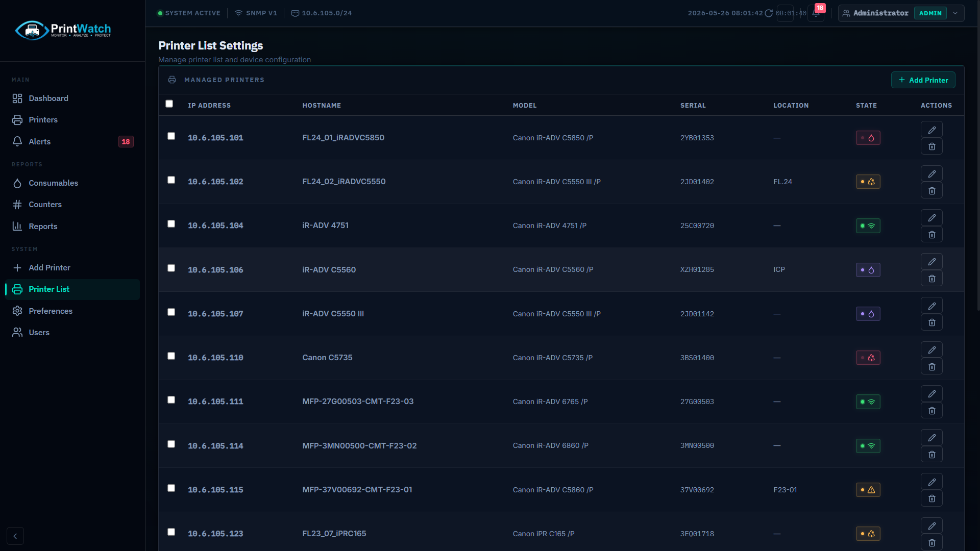The width and height of the screenshot is (980, 551).
Task: Go to Printers in sidebar
Action: [x=72, y=120]
